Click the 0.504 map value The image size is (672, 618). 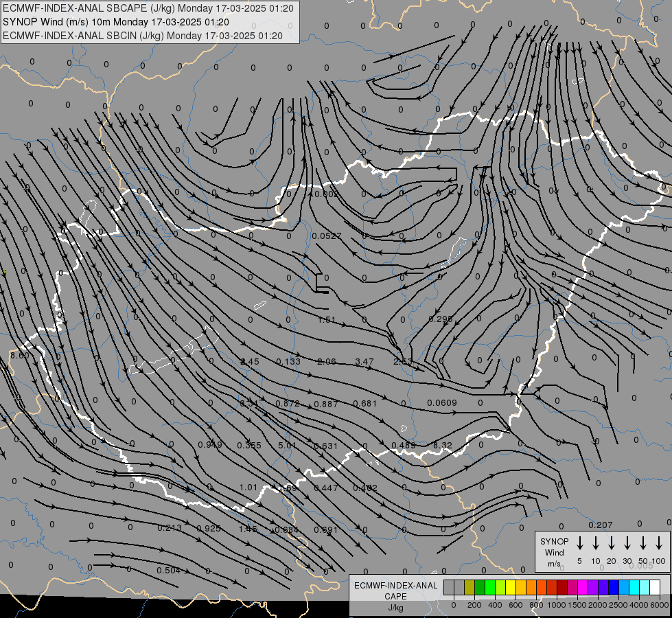168,571
